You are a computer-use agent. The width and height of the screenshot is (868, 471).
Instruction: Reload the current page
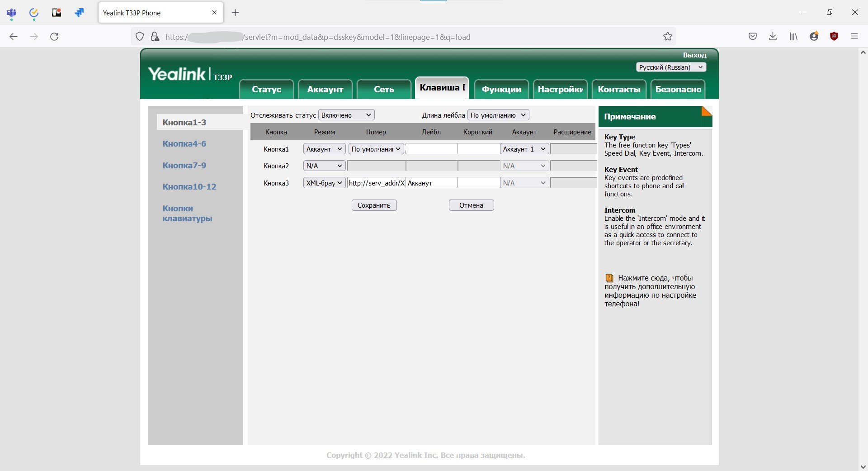pos(54,37)
